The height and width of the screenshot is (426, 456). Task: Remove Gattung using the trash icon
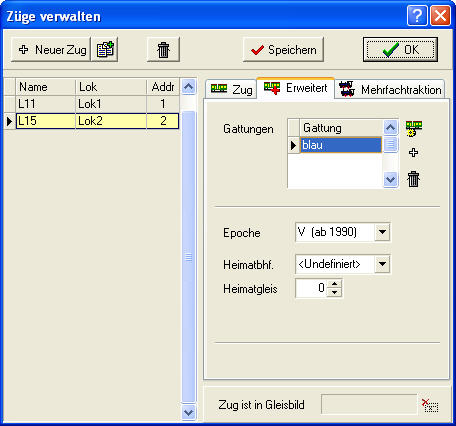coord(413,179)
